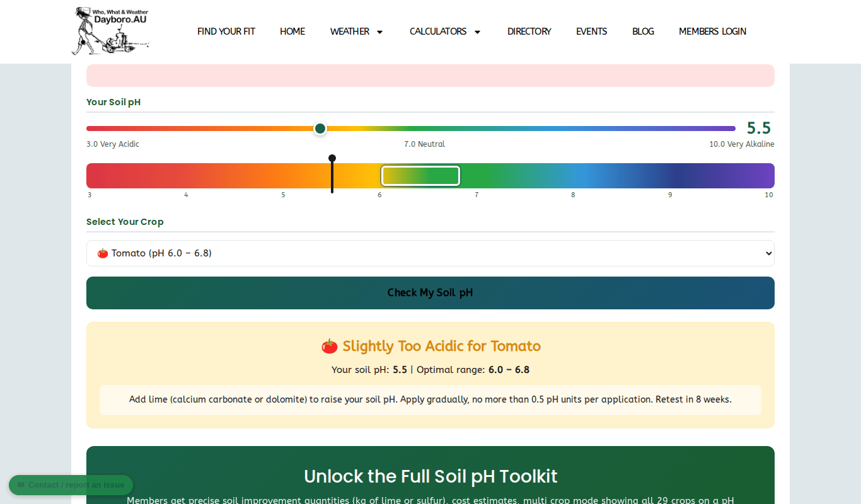Click the 'Optimal range: 6.0 – 6.8' text
The height and width of the screenshot is (504, 861).
(x=473, y=370)
